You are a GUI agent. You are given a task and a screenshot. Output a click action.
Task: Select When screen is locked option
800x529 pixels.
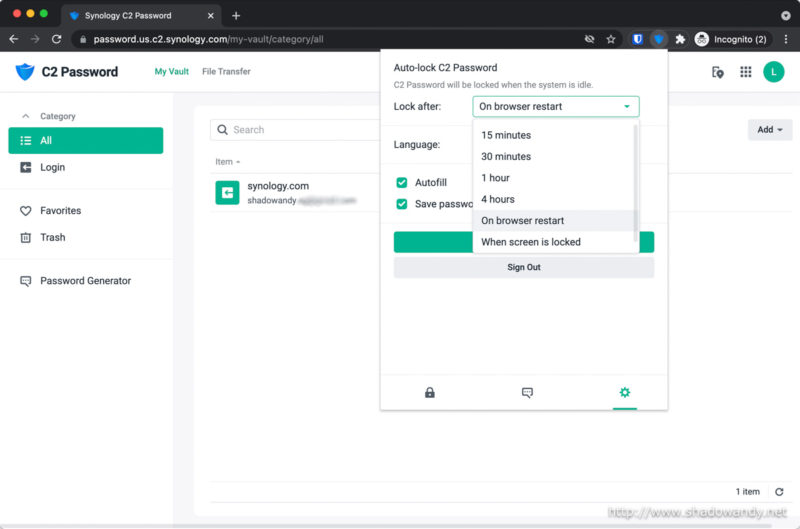(531, 242)
